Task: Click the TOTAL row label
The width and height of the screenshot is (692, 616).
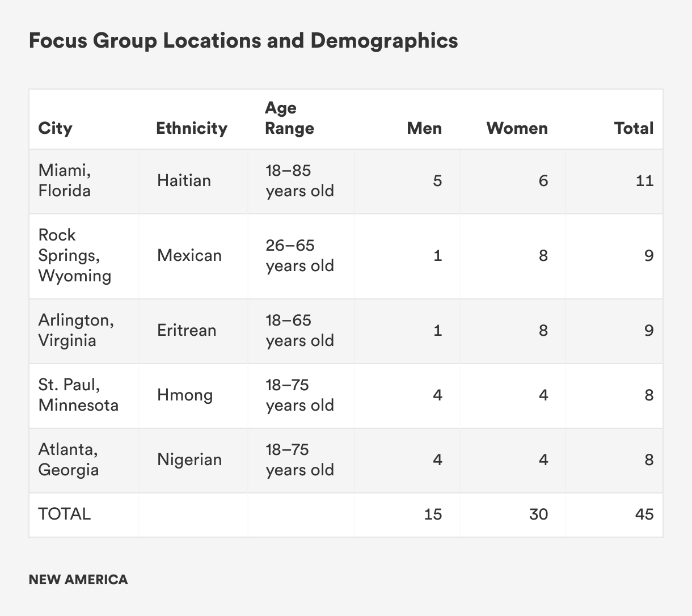Action: pyautogui.click(x=64, y=514)
